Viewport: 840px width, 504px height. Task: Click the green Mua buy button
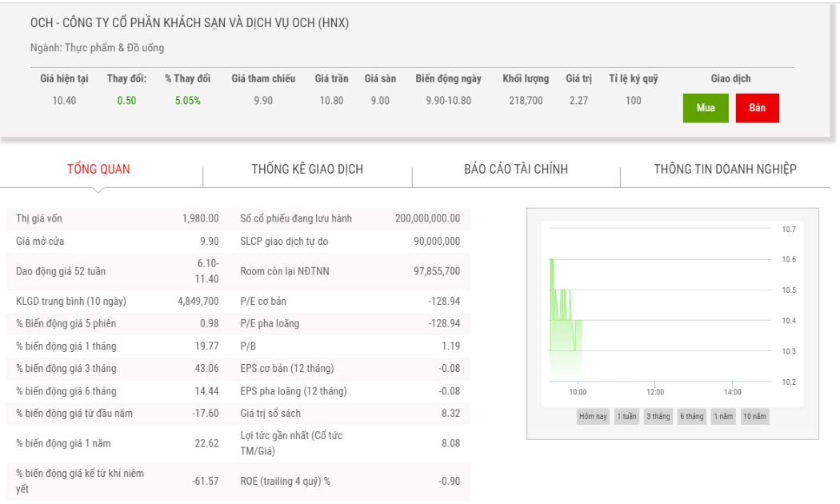705,108
